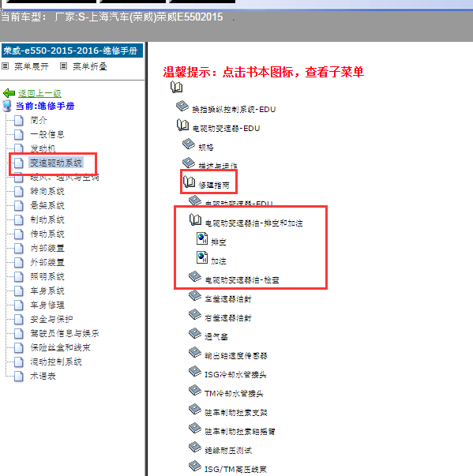Click the book icon beside 输出轴速度传感器
Viewport: 473px width, 476px height.
pos(195,352)
